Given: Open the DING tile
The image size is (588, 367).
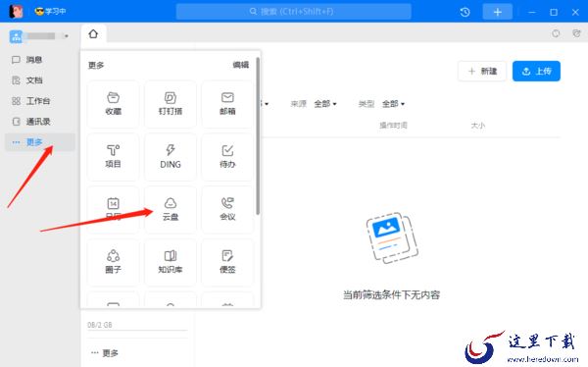Looking at the screenshot, I should tap(171, 157).
